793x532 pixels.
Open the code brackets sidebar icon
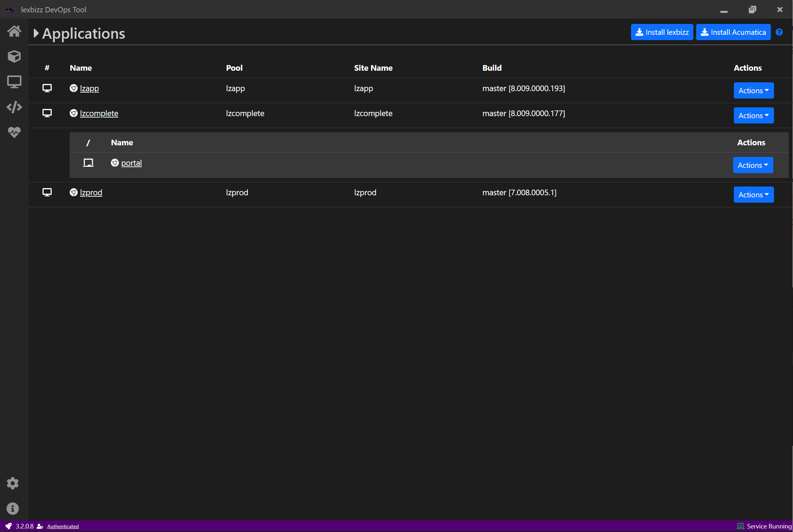(x=14, y=107)
